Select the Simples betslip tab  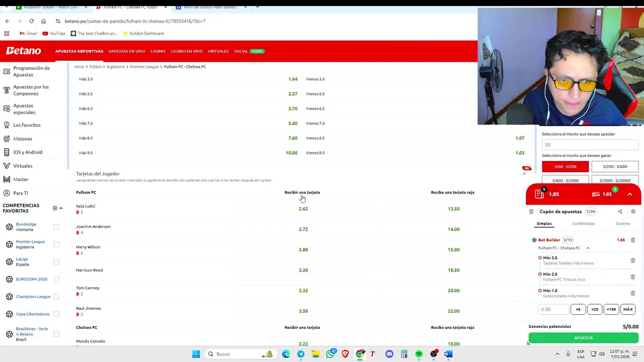[544, 224]
